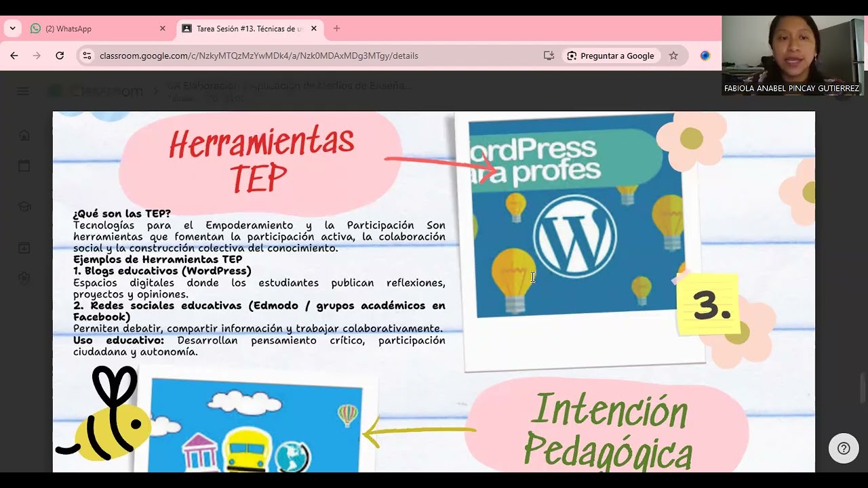
Task: Click the help question mark button
Action: [x=844, y=448]
